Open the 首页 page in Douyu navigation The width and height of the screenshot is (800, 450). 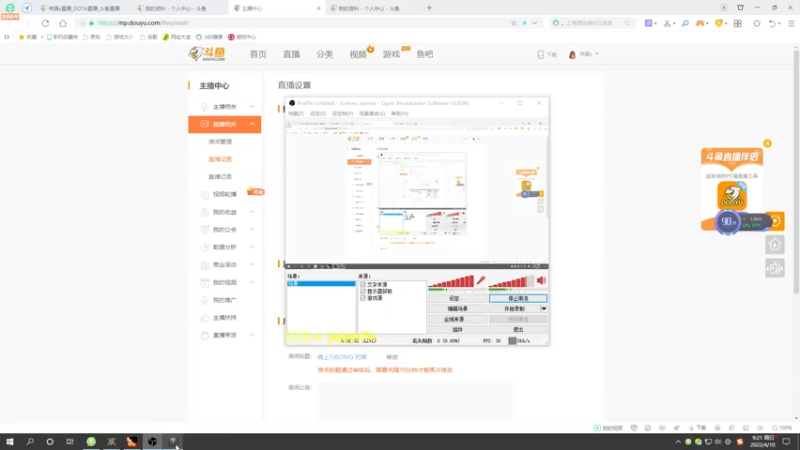[258, 54]
